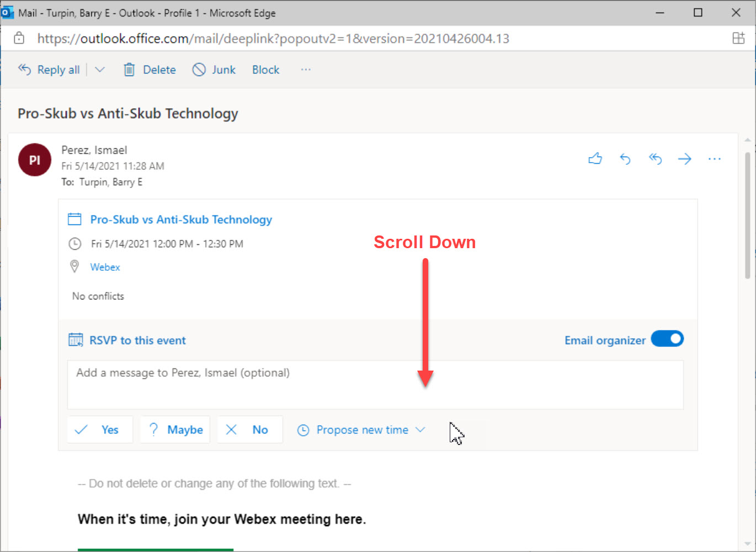
Task: Click the optional message text box
Action: pyautogui.click(x=375, y=384)
